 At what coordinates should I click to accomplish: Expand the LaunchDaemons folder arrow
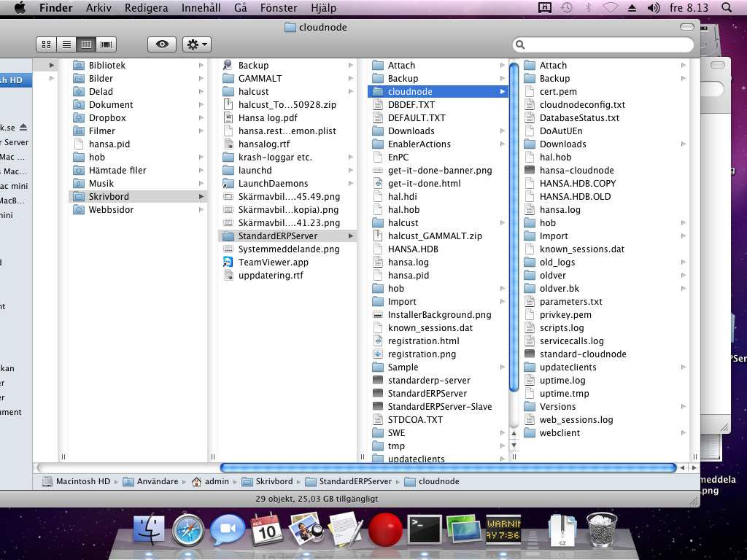[x=351, y=183]
